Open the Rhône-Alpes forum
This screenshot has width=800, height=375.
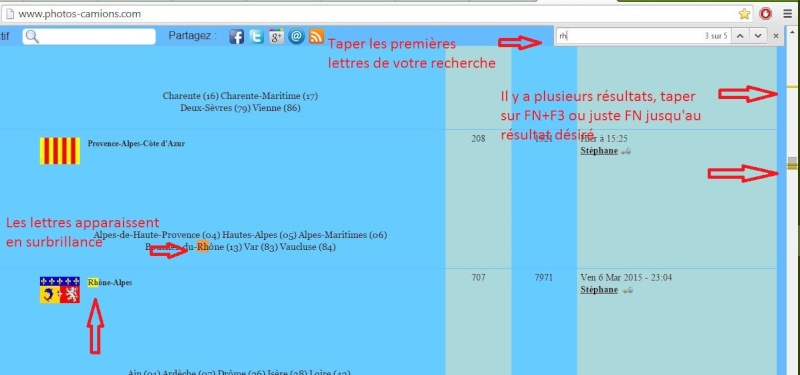[110, 283]
